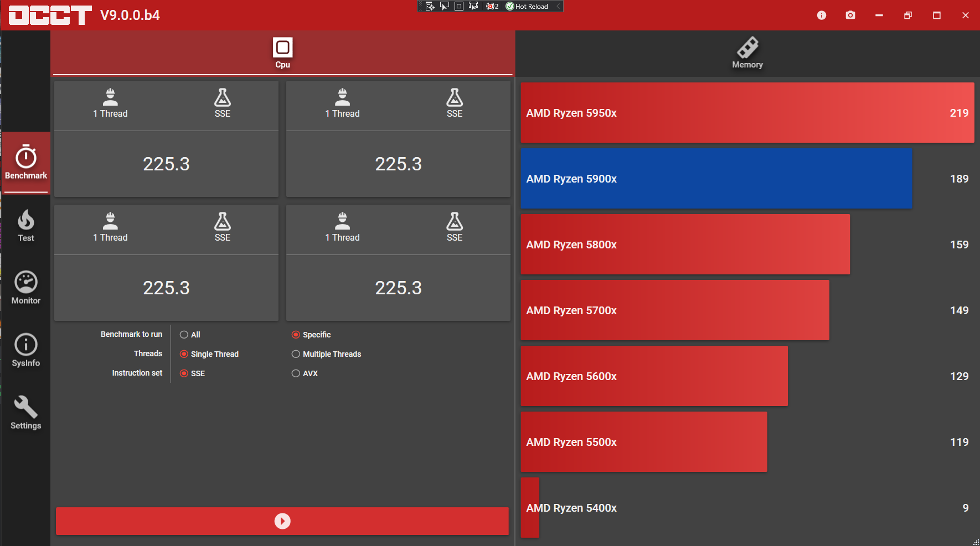Click the info icon in title bar
The width and height of the screenshot is (980, 546).
[x=822, y=15]
